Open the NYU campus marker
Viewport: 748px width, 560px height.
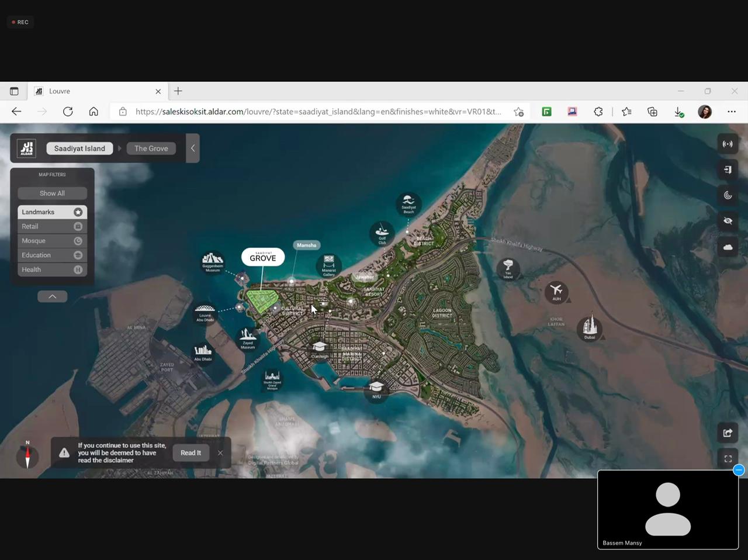click(x=376, y=389)
